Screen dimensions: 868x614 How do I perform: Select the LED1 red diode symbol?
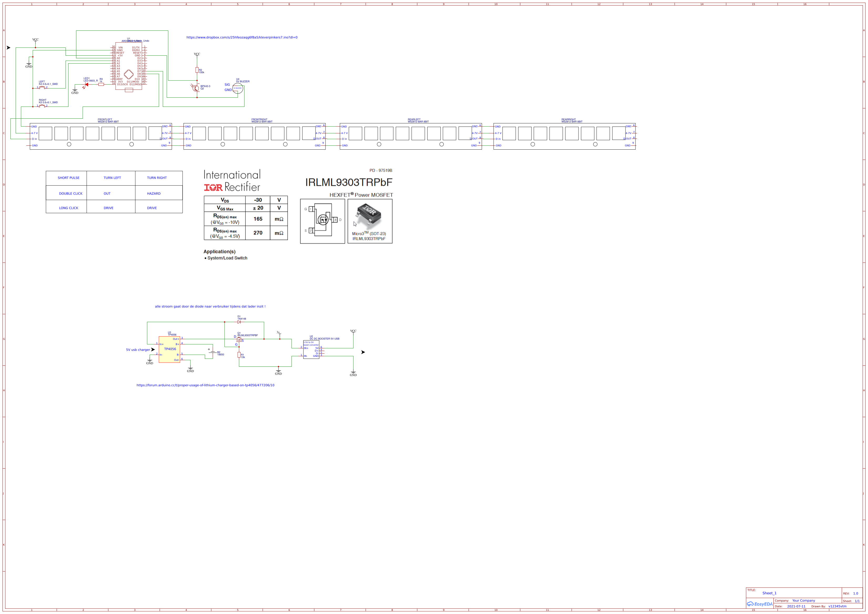86,85
